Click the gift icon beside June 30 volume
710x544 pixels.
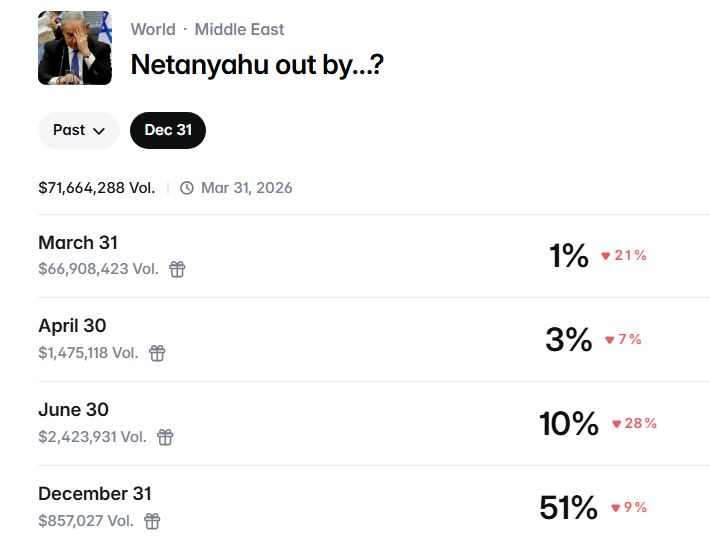tap(165, 437)
